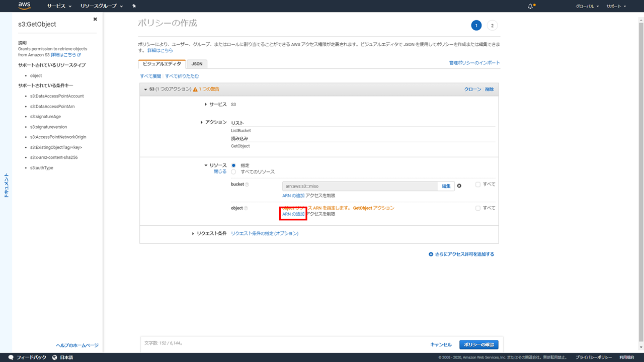The height and width of the screenshot is (362, 644).
Task: Click the bucket ARN input field
Action: tap(359, 186)
